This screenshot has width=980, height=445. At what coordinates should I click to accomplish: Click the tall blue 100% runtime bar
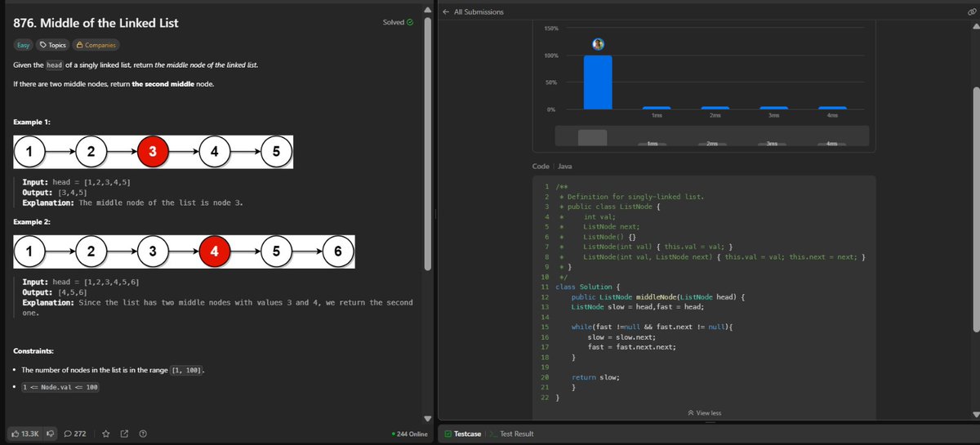(598, 82)
